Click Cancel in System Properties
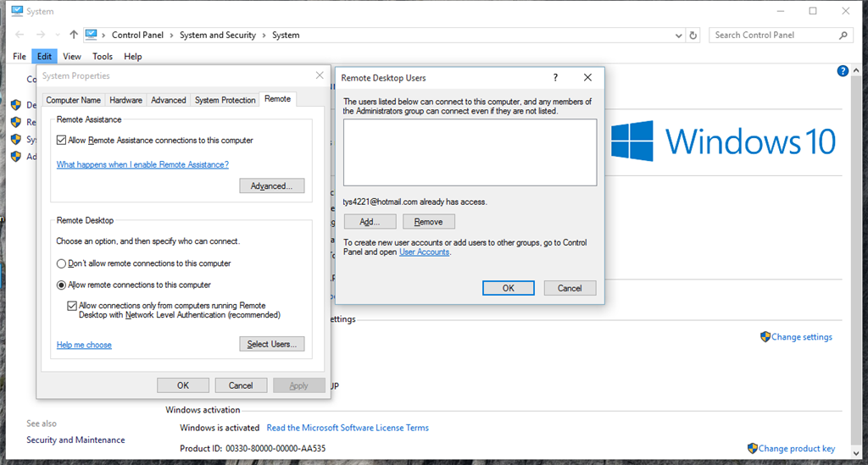Image resolution: width=868 pixels, height=465 pixels. tap(241, 385)
